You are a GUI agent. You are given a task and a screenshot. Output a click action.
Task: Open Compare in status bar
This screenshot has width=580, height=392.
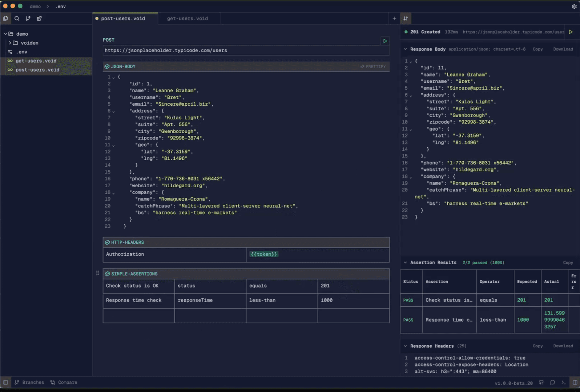pos(64,382)
